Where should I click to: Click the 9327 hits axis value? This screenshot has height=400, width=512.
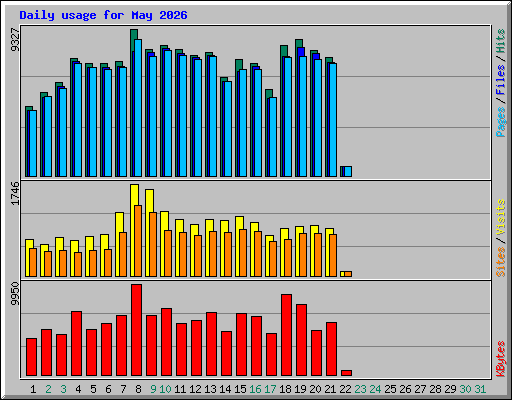click(x=15, y=40)
